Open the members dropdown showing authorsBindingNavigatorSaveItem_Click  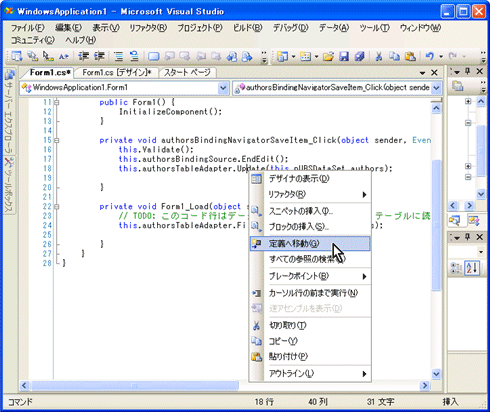(x=436, y=88)
